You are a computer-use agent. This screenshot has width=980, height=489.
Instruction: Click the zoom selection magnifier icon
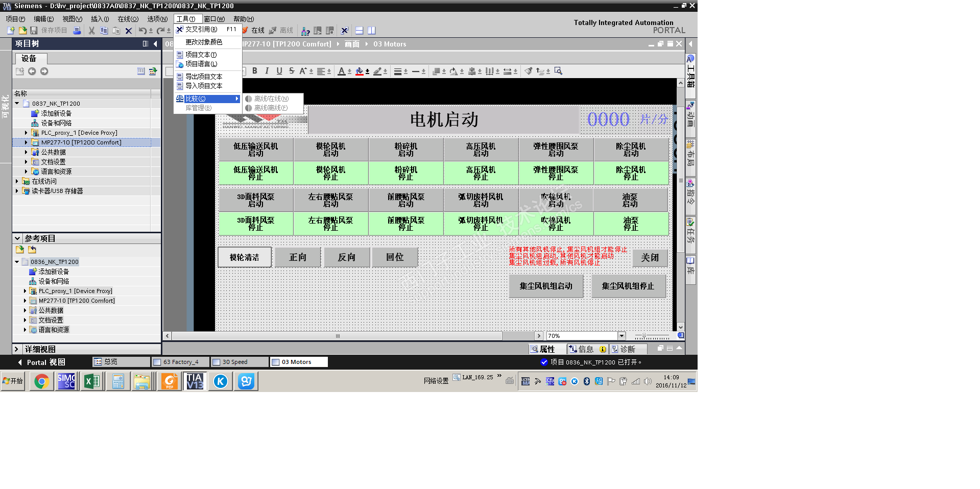(x=558, y=71)
